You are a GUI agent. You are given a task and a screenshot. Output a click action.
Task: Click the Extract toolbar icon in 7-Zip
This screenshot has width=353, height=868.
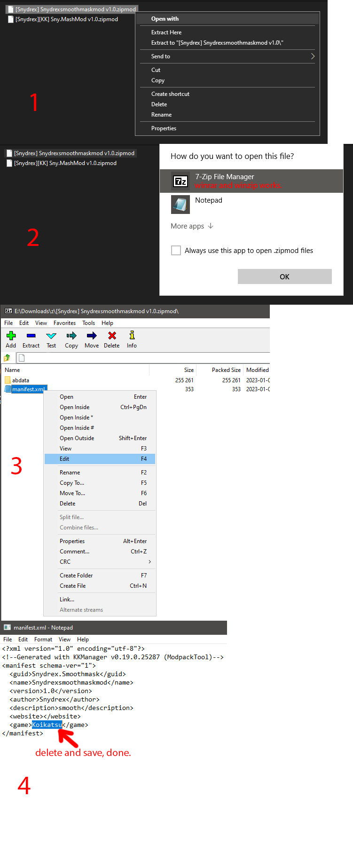[x=31, y=336]
